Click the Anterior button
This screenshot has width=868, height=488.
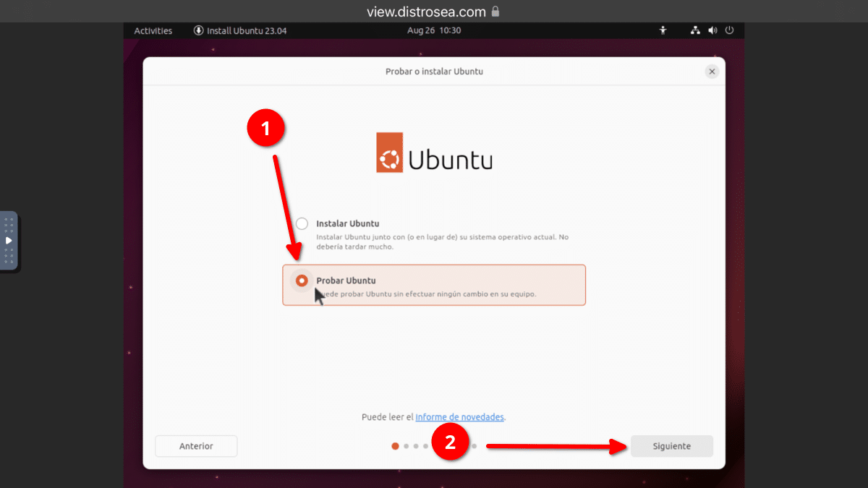point(196,446)
